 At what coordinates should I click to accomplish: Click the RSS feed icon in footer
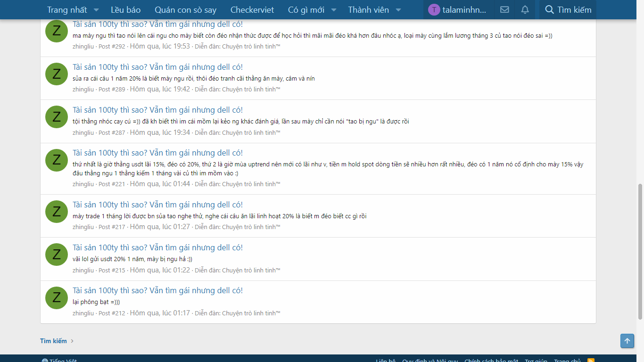pos(591,361)
